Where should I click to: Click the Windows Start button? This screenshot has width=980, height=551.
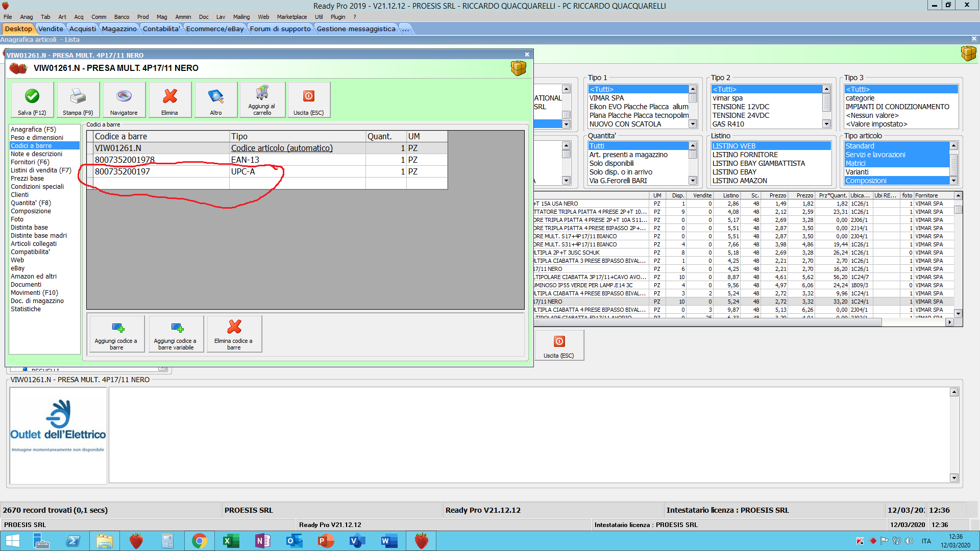point(12,541)
